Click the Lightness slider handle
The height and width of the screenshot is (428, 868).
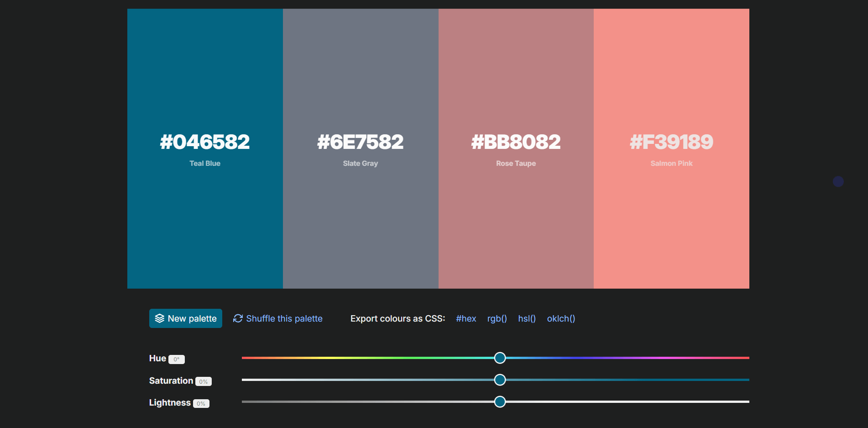pyautogui.click(x=500, y=402)
